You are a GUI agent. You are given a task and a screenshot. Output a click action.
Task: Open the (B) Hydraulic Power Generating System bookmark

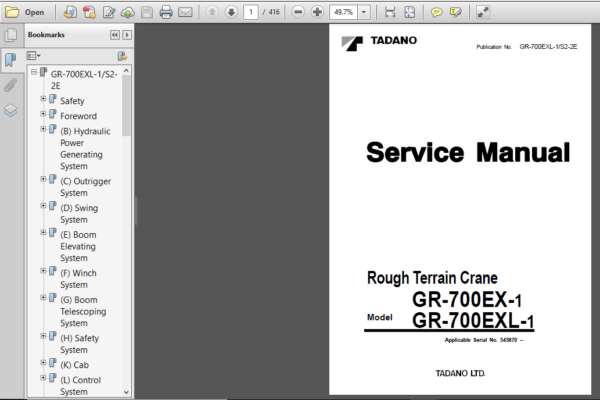pyautogui.click(x=85, y=149)
